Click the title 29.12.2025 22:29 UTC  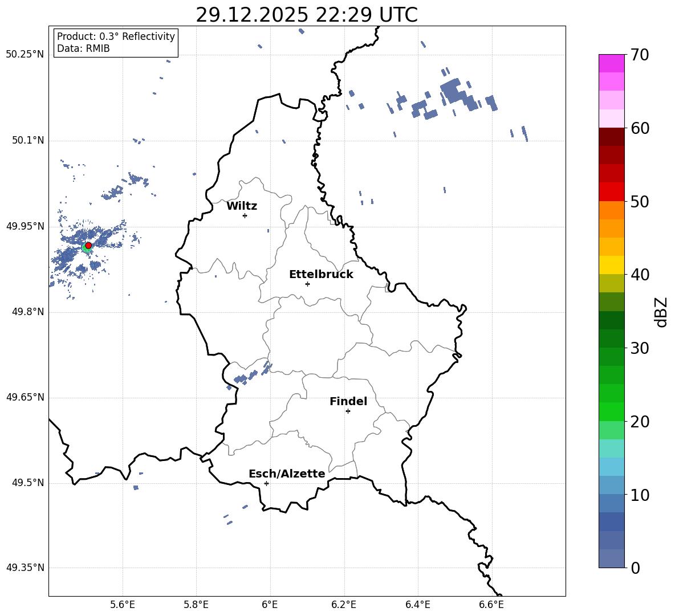pyautogui.click(x=307, y=15)
